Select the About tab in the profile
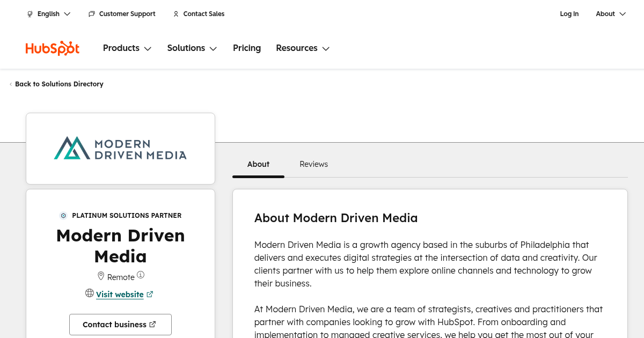This screenshot has width=644, height=338. 258,164
